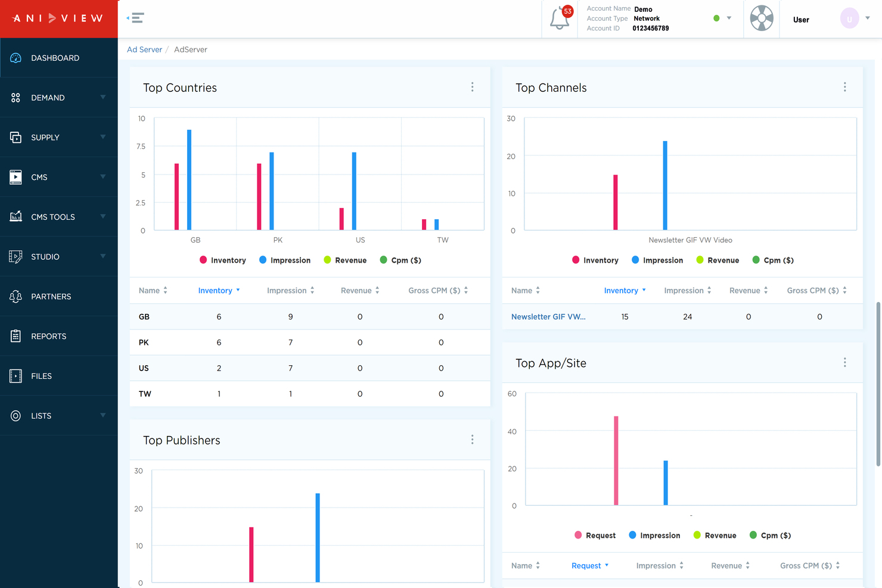Screen dimensions: 882x588
Task: Expand the SUPPLY menu
Action: 45,137
